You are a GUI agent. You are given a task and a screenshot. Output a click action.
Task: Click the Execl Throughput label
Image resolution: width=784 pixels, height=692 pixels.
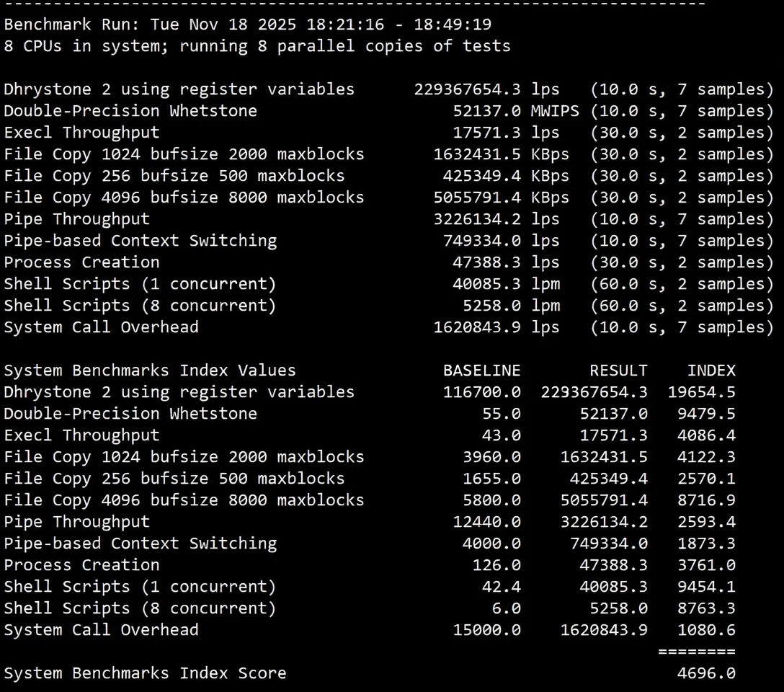[x=81, y=132]
